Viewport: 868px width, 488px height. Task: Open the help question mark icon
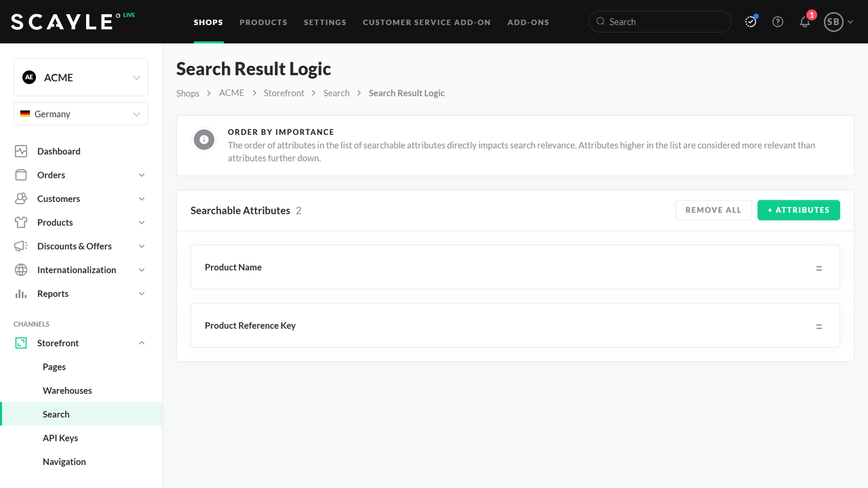(x=778, y=22)
